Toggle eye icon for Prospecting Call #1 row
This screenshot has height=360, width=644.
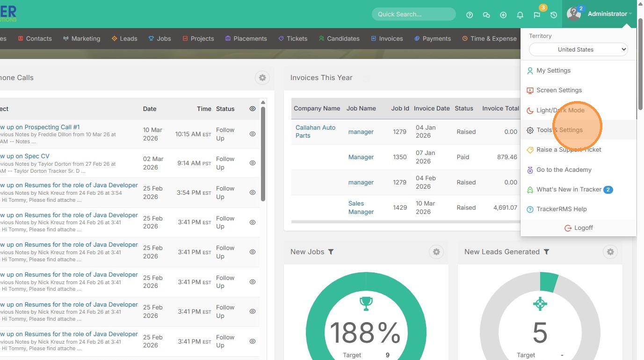[253, 134]
